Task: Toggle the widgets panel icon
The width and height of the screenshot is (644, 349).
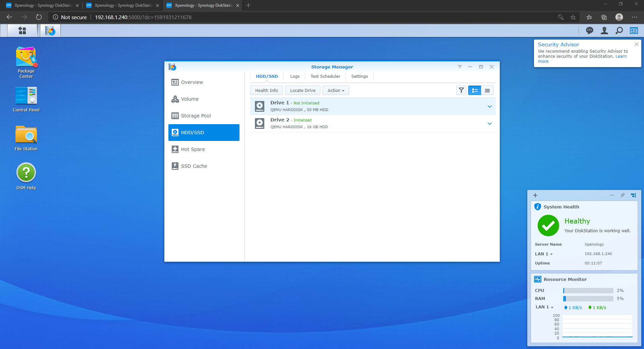Action: (x=634, y=31)
